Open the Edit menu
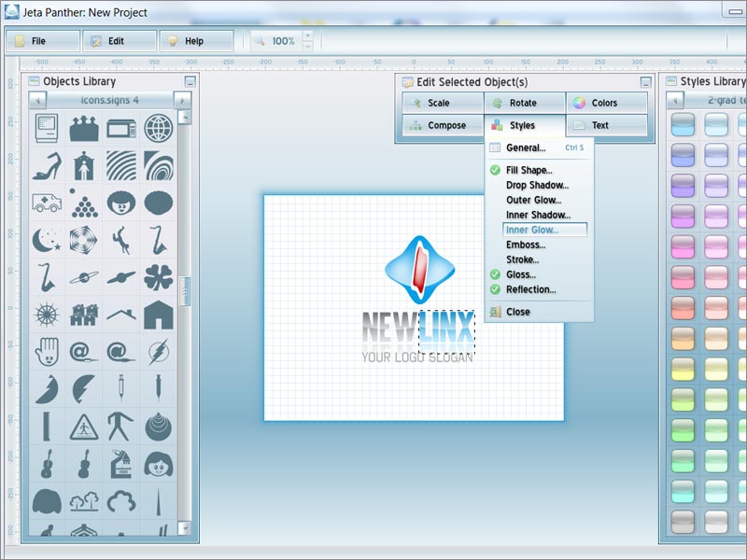 [x=120, y=40]
